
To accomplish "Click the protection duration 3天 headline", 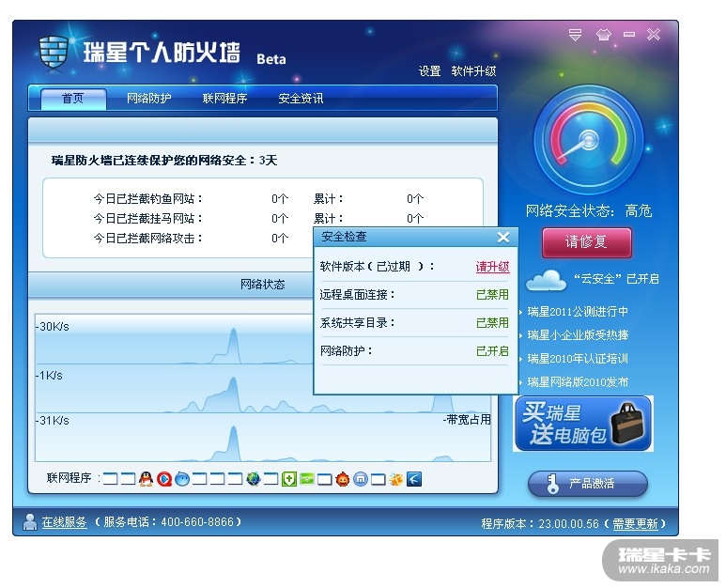I will pos(164,161).
